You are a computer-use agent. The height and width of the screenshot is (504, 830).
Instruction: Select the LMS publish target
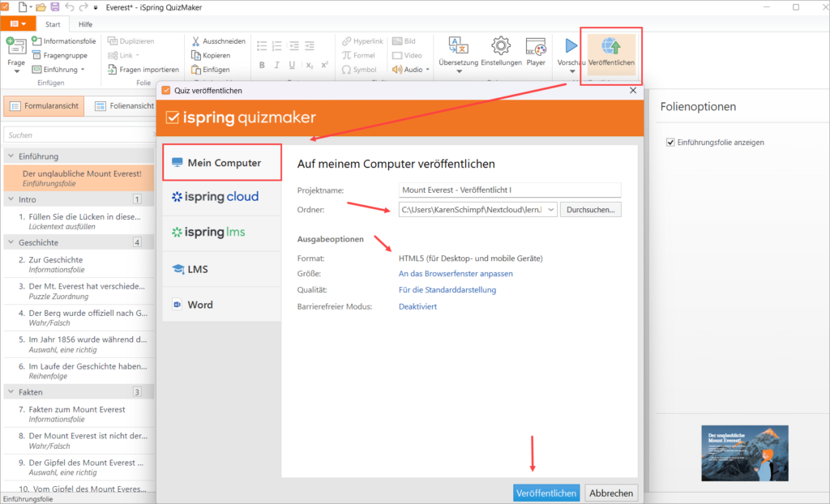click(222, 269)
